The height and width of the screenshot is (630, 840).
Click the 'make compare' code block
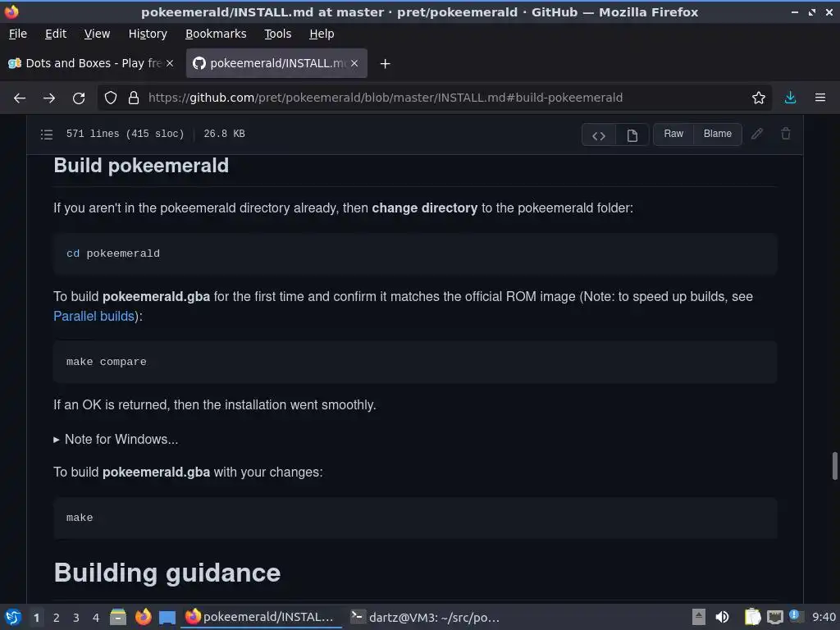pos(415,362)
